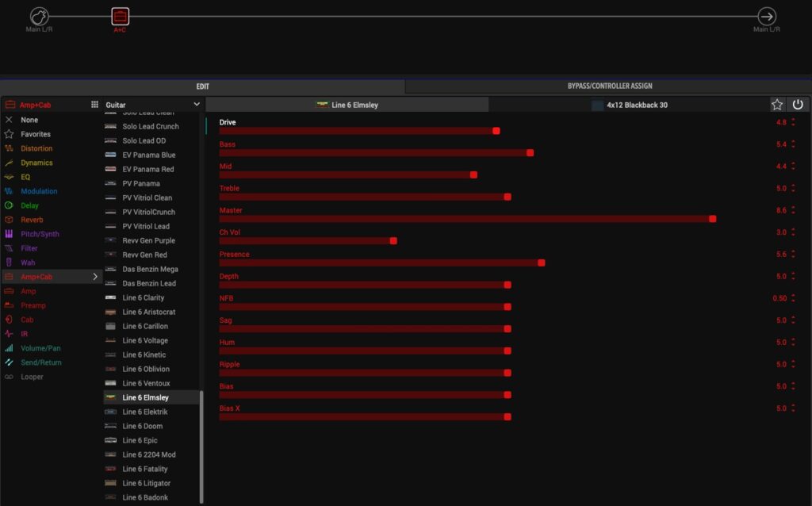The width and height of the screenshot is (812, 506).
Task: Click the Master slider handle
Action: (x=712, y=219)
